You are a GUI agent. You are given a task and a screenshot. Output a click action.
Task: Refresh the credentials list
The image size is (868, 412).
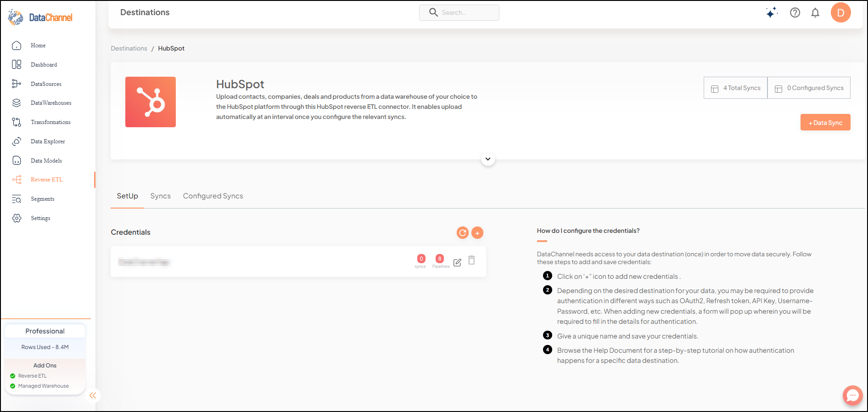click(x=463, y=233)
